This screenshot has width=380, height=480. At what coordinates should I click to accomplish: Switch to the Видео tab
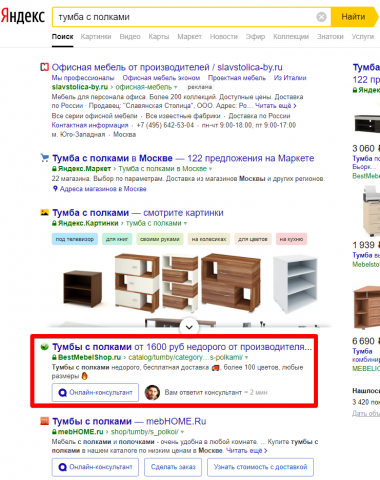pos(130,37)
